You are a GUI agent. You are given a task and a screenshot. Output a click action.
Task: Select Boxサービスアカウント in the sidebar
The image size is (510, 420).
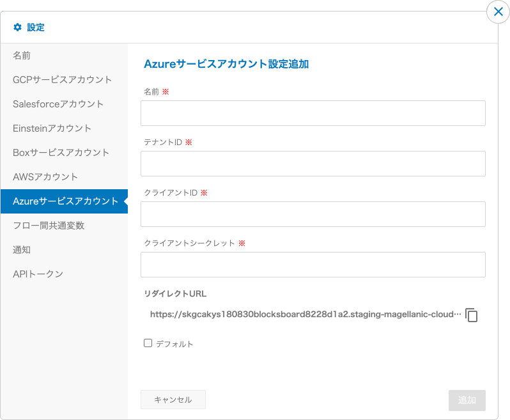[x=64, y=153]
